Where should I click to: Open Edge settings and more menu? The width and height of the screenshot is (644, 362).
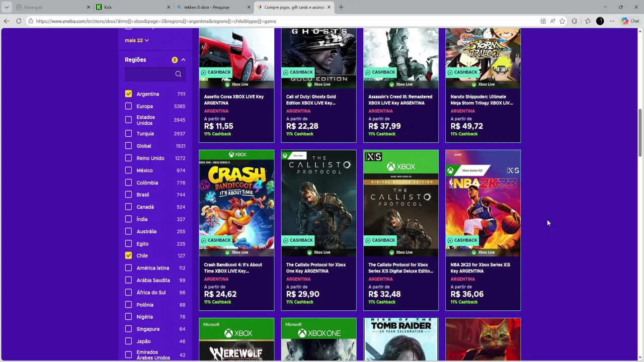(612, 21)
